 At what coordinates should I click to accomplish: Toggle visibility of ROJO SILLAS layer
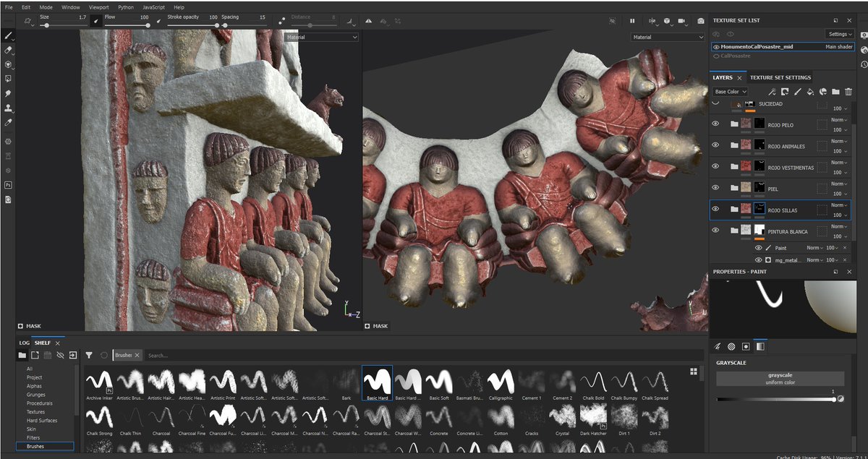pyautogui.click(x=715, y=209)
